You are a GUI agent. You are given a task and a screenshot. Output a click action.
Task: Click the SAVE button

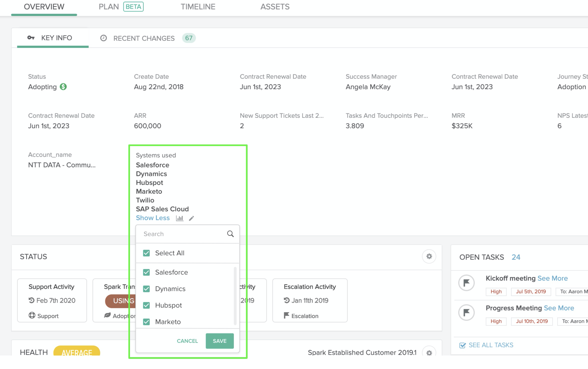[220, 341]
